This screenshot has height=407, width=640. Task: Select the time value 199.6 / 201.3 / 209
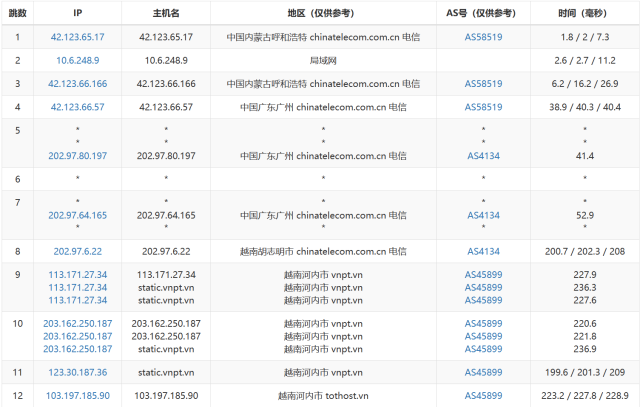pos(585,372)
